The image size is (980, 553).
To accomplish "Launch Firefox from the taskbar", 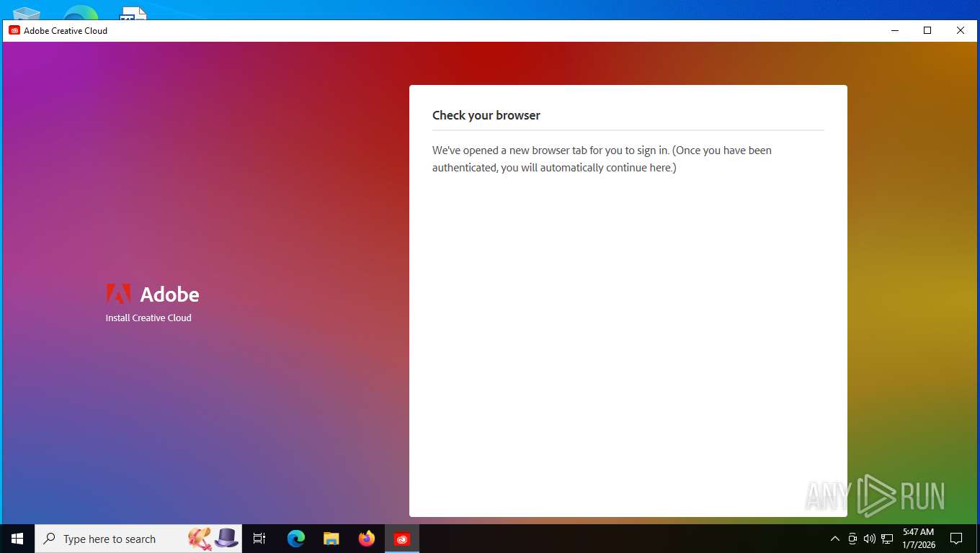I will click(x=367, y=539).
